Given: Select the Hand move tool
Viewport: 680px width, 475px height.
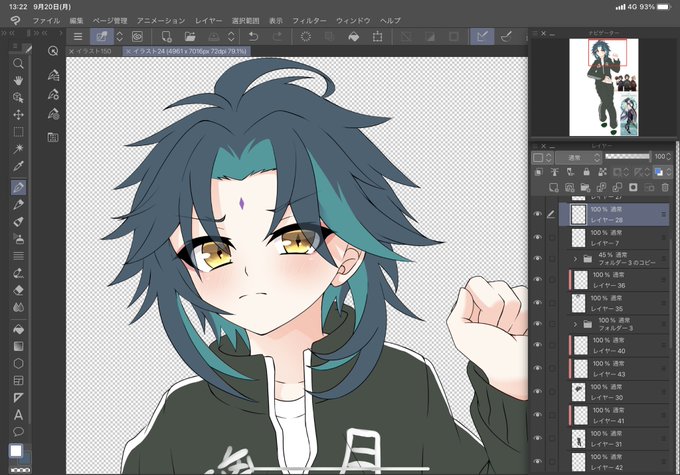Looking at the screenshot, I should point(18,81).
